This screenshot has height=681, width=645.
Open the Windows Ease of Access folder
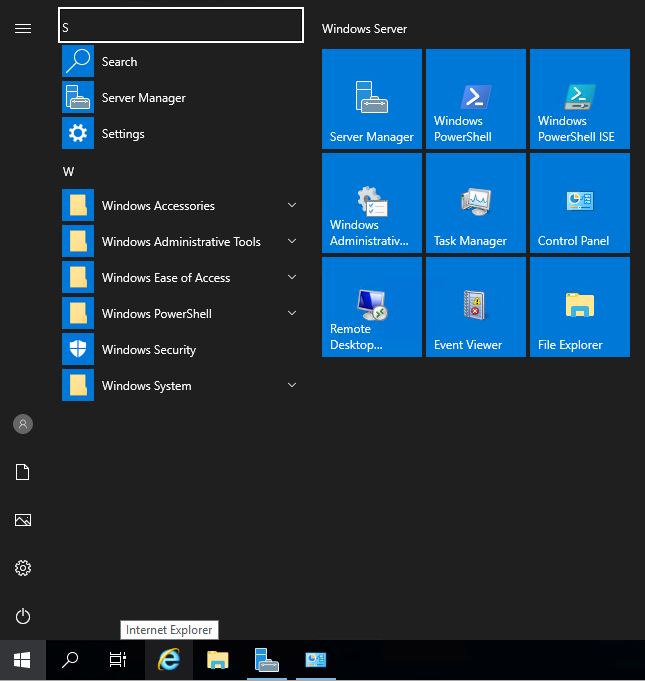coord(181,278)
